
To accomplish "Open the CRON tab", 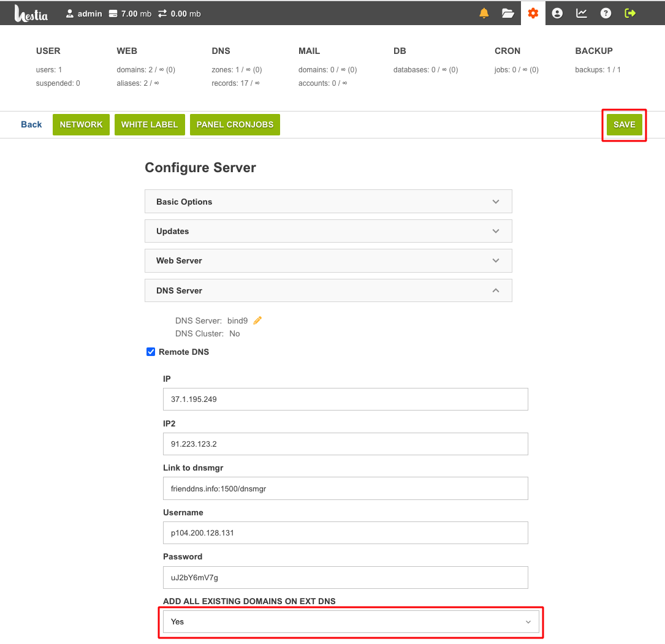I will coord(507,51).
